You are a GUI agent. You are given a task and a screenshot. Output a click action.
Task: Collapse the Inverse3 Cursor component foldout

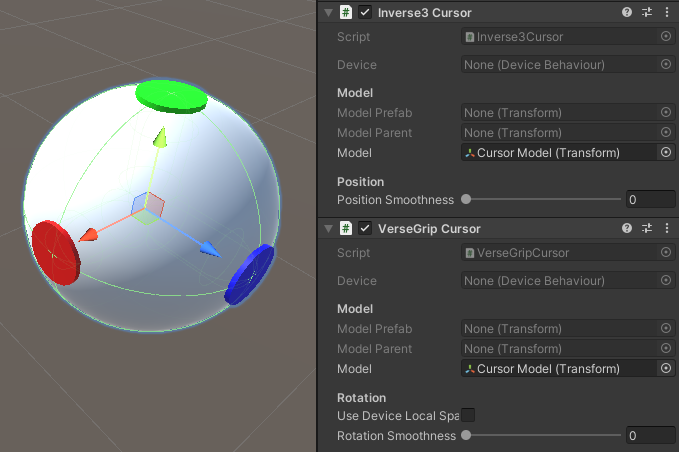point(328,13)
